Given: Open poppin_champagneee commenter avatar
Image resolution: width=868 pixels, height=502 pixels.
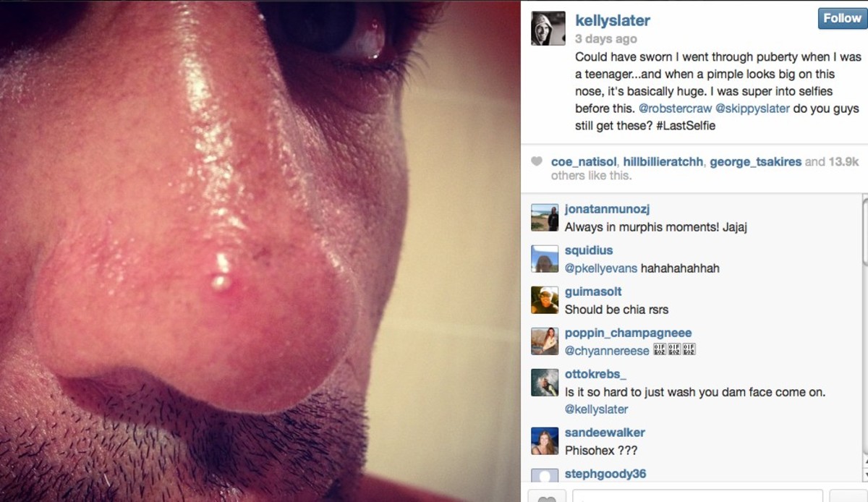Looking at the screenshot, I should click(545, 341).
